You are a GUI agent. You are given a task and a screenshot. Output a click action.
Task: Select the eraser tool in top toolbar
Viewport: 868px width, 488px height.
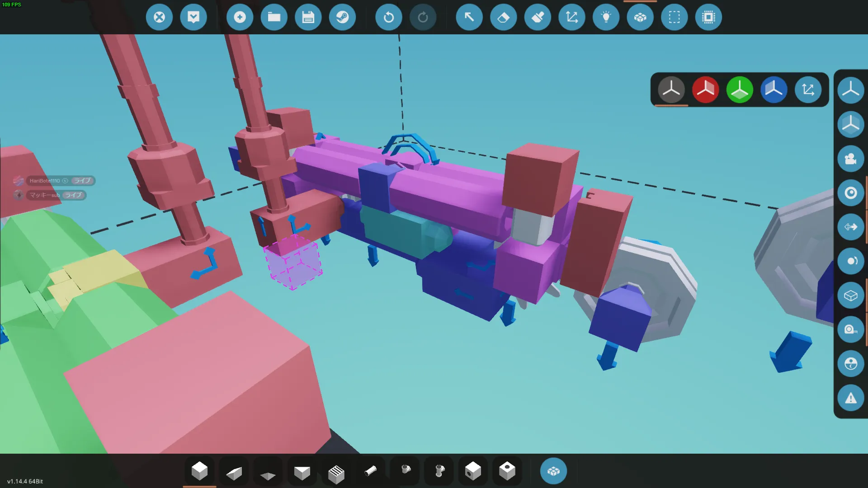[503, 18]
